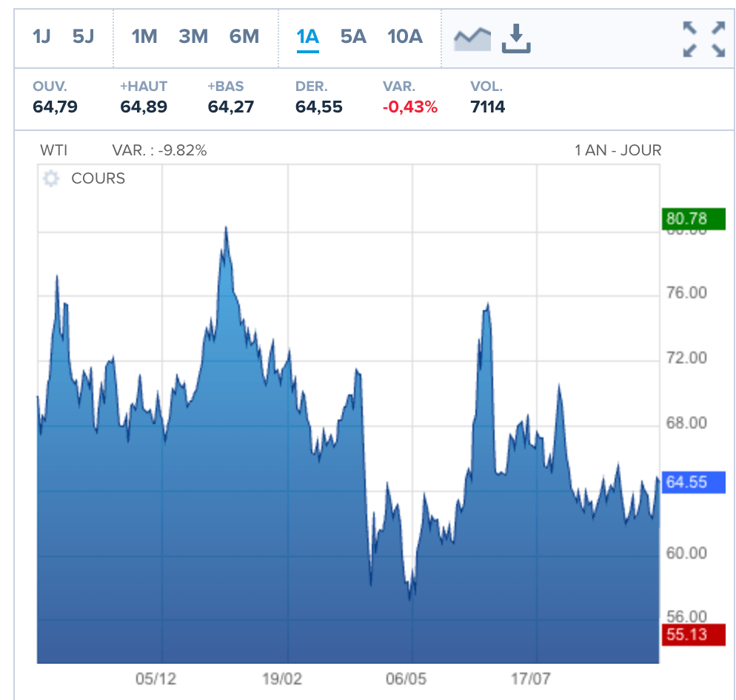Select the 5J time range

83,36
